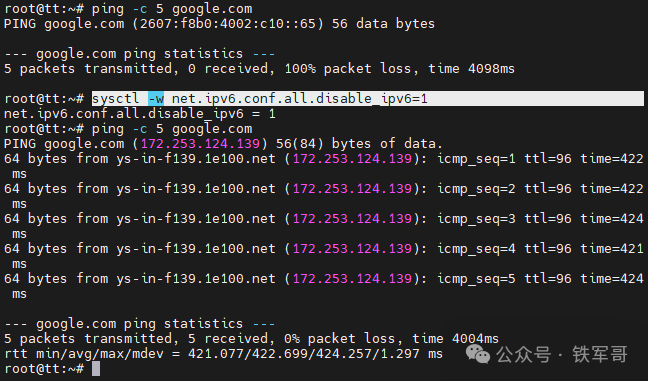Click the 0% packet loss statistics text
The image size is (649, 381).
tap(340, 338)
